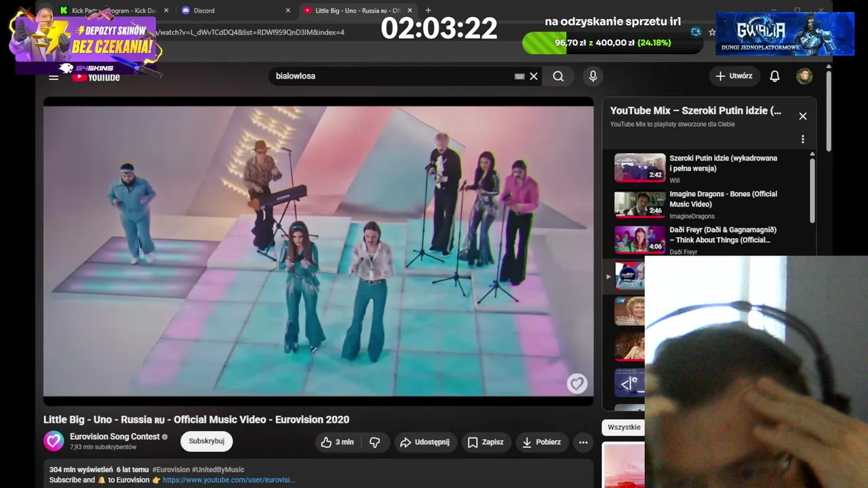Screen dimensions: 868x488
Task: Open the playlist three-dot options menu
Action: coord(803,139)
